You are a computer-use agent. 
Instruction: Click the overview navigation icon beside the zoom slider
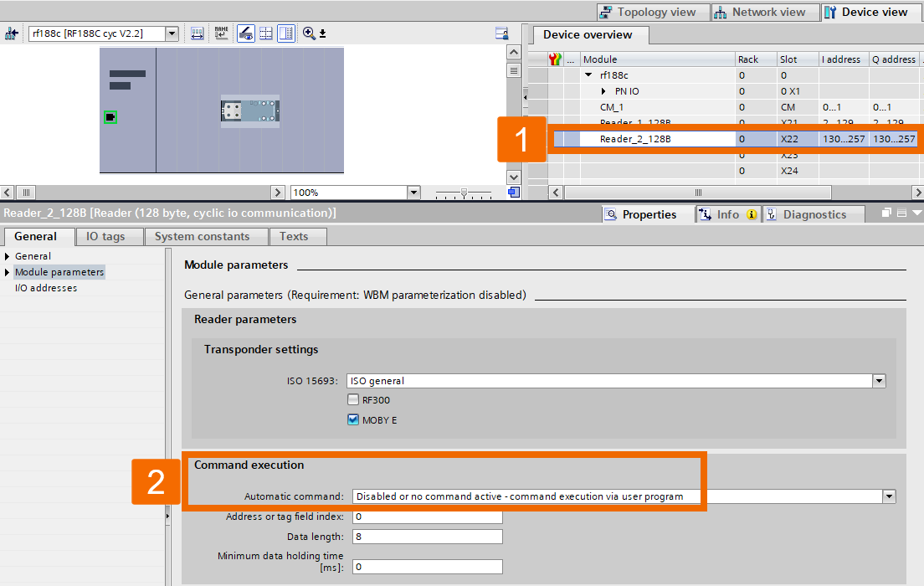coord(514,193)
